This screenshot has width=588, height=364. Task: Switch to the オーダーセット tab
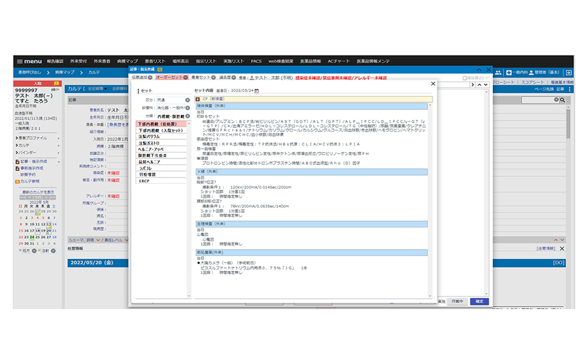tap(169, 77)
